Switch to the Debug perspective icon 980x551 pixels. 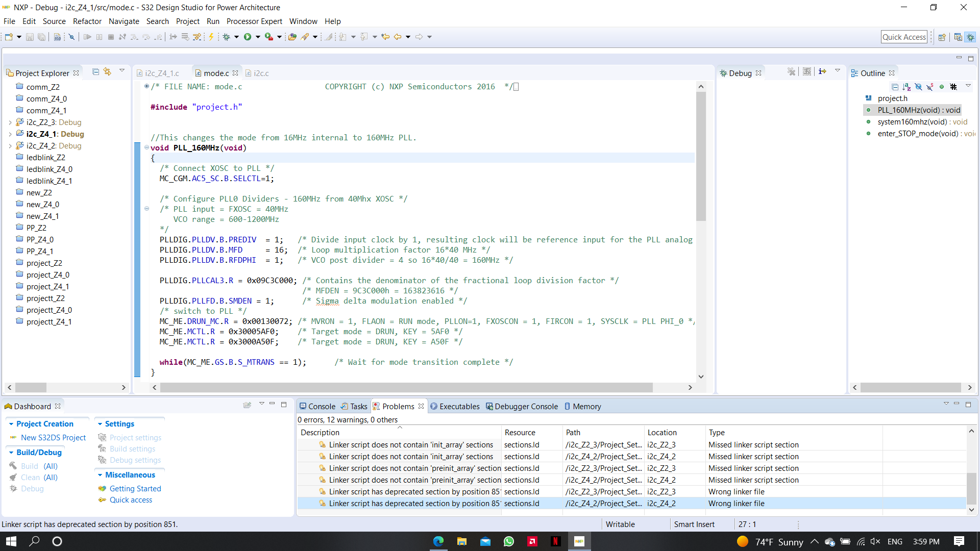coord(970,37)
